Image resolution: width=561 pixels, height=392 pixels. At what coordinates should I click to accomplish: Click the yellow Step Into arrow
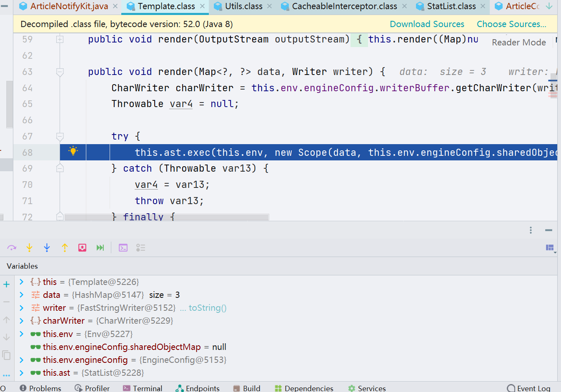pos(29,248)
